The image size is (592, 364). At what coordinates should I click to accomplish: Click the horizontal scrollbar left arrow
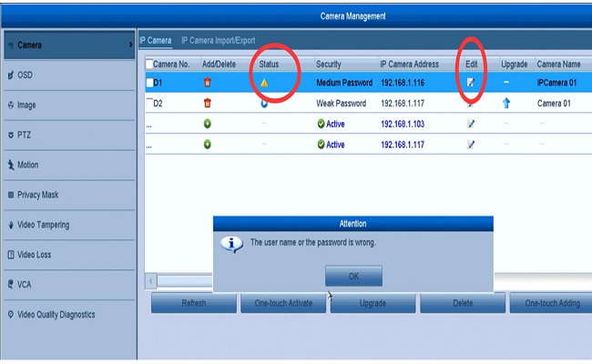click(x=151, y=280)
